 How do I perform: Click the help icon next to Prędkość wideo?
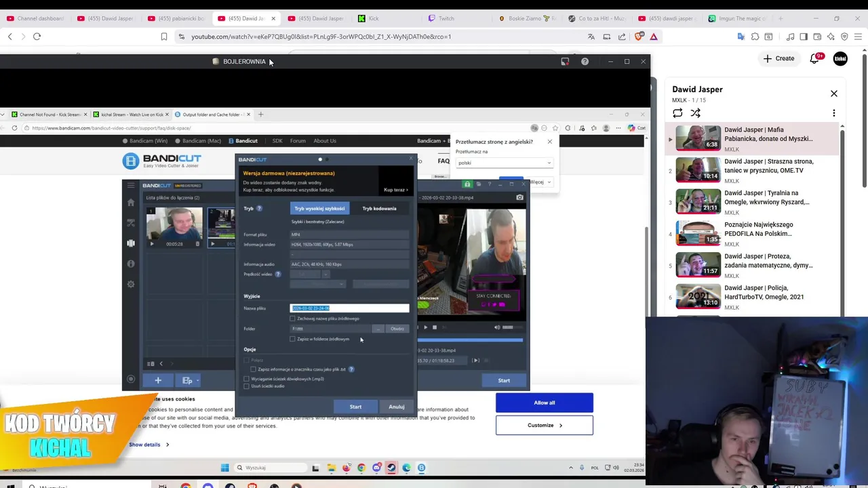(278, 274)
